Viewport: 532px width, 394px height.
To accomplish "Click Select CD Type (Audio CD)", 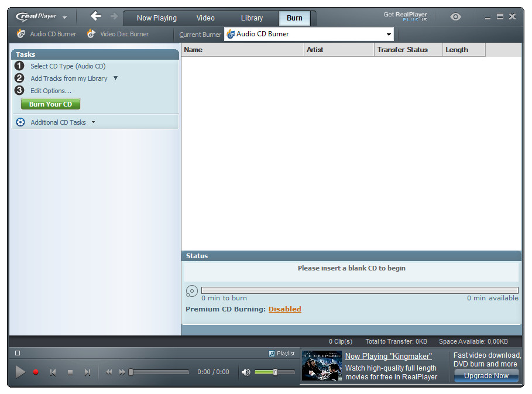I will click(x=68, y=66).
